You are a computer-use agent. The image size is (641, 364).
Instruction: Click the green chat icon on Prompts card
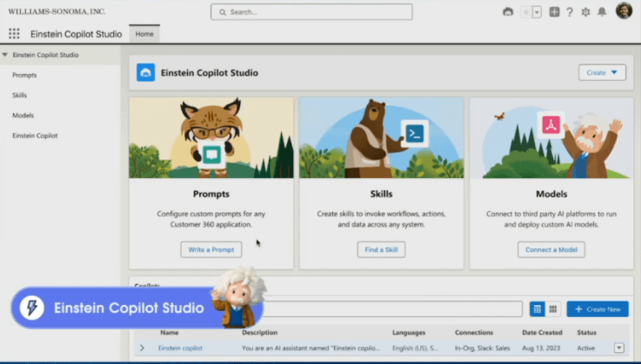(x=211, y=155)
